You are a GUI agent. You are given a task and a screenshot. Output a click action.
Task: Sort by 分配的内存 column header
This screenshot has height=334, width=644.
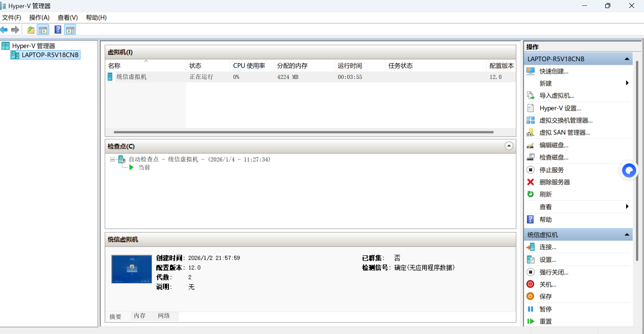click(304, 65)
